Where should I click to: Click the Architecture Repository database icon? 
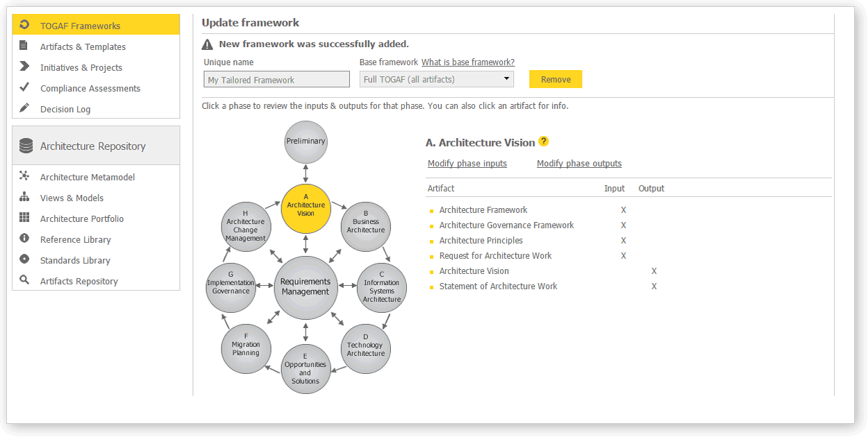(26, 146)
